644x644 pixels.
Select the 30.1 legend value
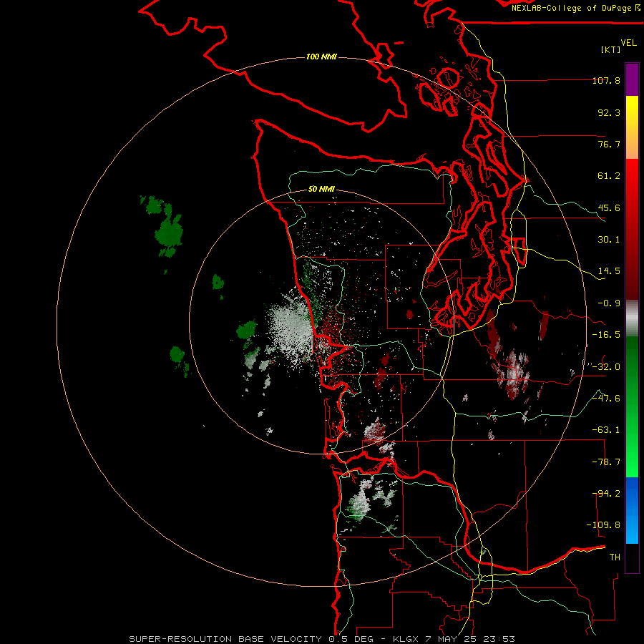point(609,240)
